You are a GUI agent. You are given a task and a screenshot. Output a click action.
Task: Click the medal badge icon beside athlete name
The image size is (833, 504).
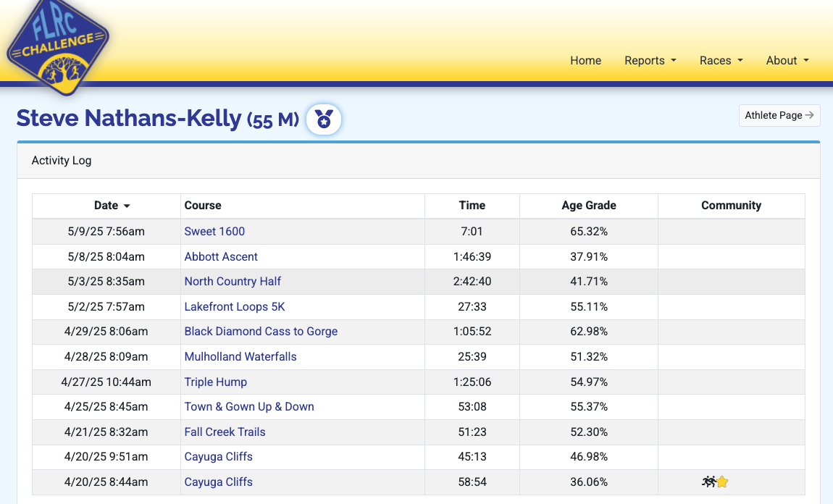[x=324, y=119]
